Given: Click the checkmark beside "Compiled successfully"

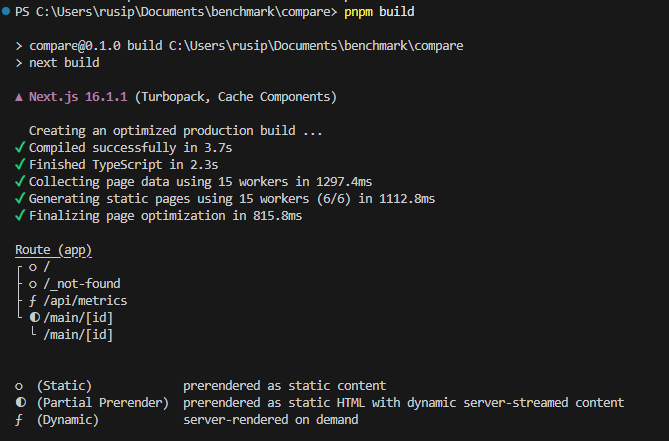Looking at the screenshot, I should coord(20,148).
